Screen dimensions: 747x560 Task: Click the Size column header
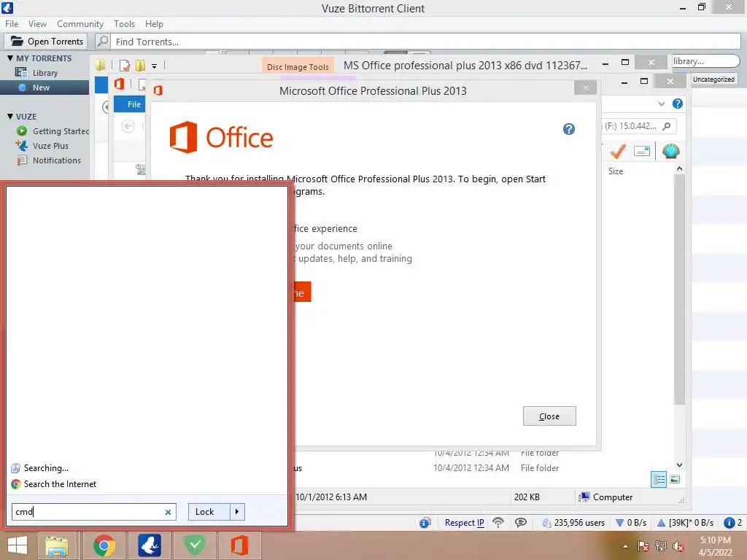(616, 171)
